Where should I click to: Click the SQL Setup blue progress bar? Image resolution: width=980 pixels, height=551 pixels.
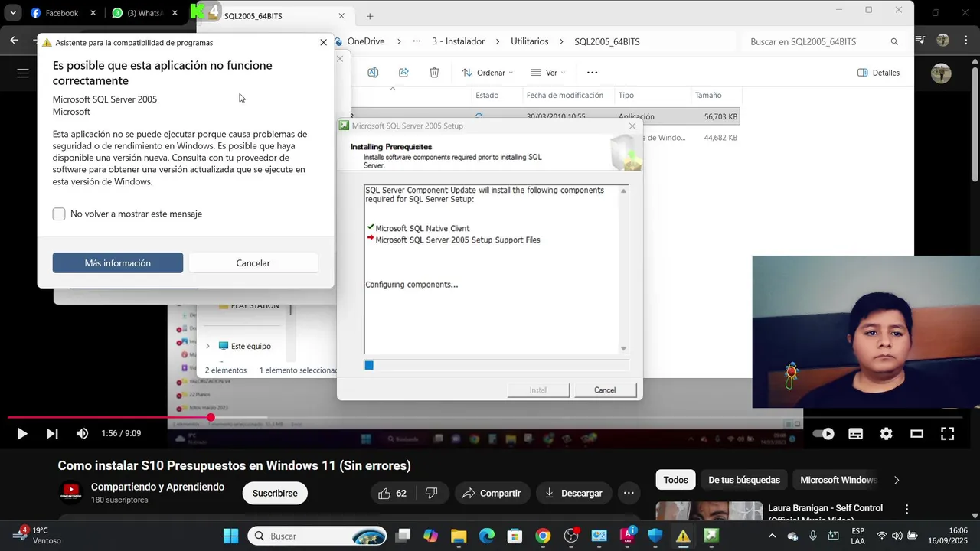(496, 365)
